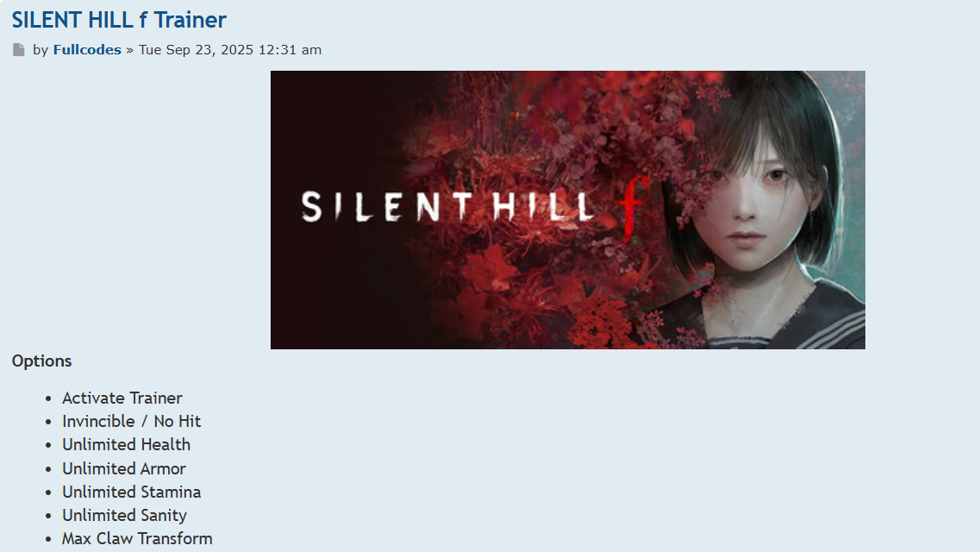Image resolution: width=980 pixels, height=552 pixels.
Task: Click the bullet beside Unlimited Sanity
Action: pyautogui.click(x=48, y=516)
